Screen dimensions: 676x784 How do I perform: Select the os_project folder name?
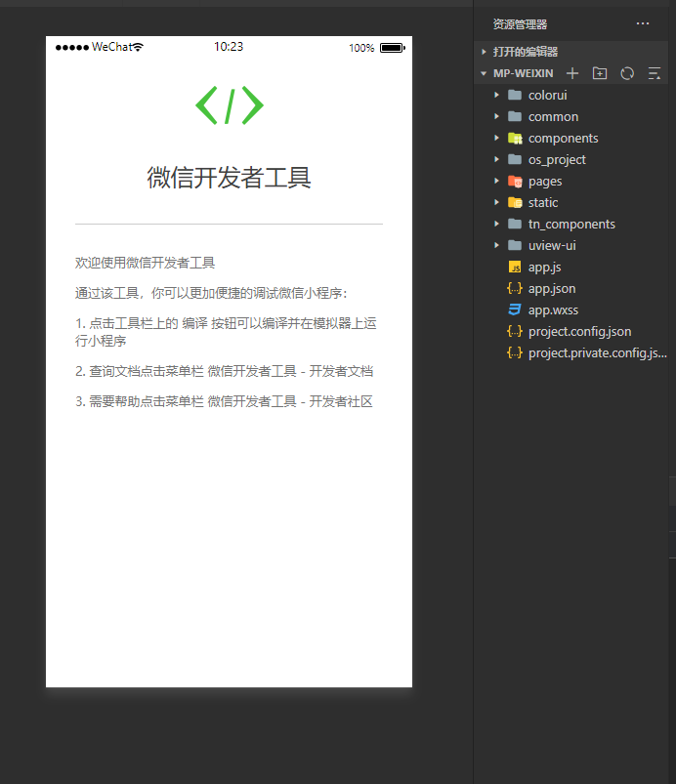(x=557, y=160)
